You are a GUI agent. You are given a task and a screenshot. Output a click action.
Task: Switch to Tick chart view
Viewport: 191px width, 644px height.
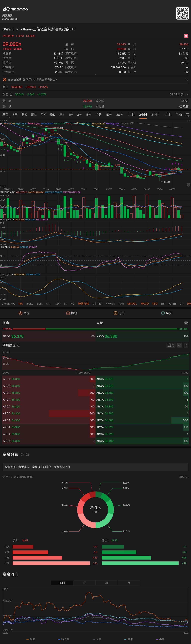coord(179,115)
